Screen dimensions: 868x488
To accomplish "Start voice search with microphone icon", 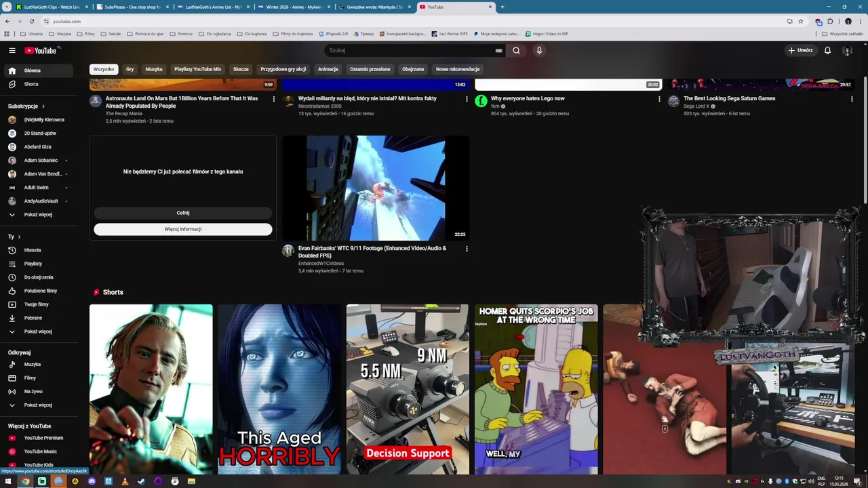I will tap(539, 50).
